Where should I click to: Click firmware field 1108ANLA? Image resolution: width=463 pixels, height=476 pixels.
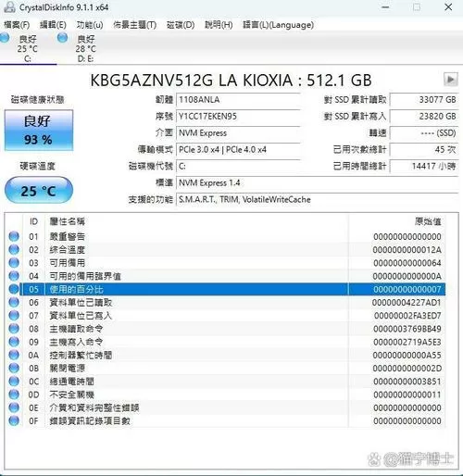[x=238, y=100]
